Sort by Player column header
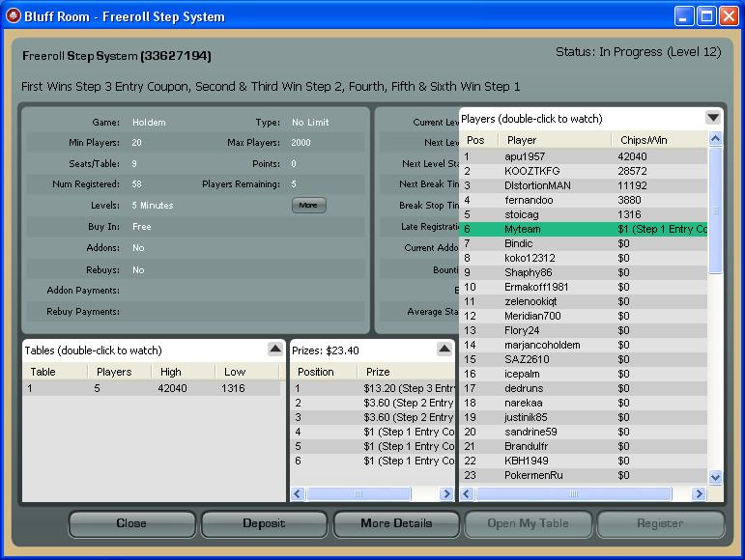The height and width of the screenshot is (560, 745). click(x=556, y=140)
